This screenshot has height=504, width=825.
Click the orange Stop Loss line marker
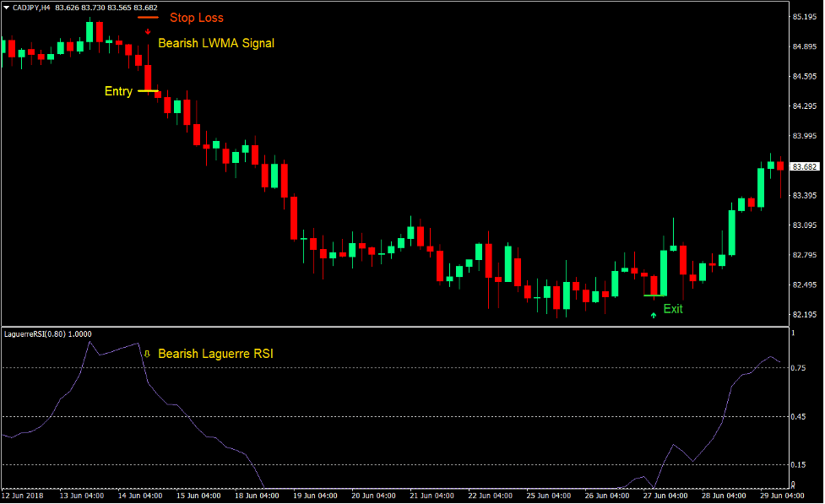coord(149,15)
